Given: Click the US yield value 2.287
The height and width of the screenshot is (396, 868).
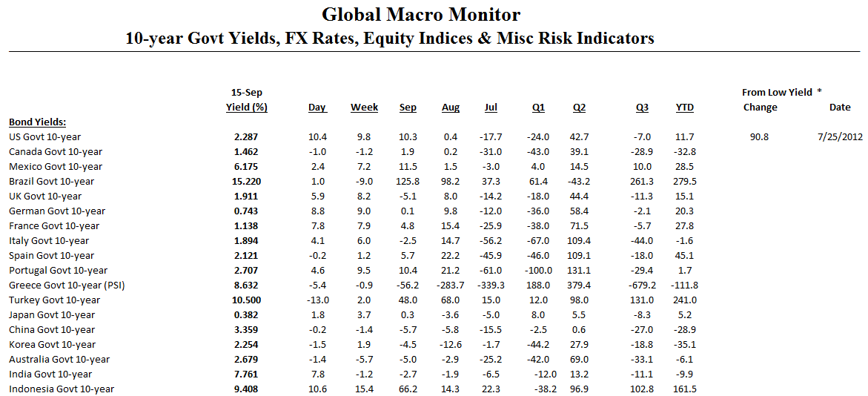Looking at the screenshot, I should [x=246, y=137].
